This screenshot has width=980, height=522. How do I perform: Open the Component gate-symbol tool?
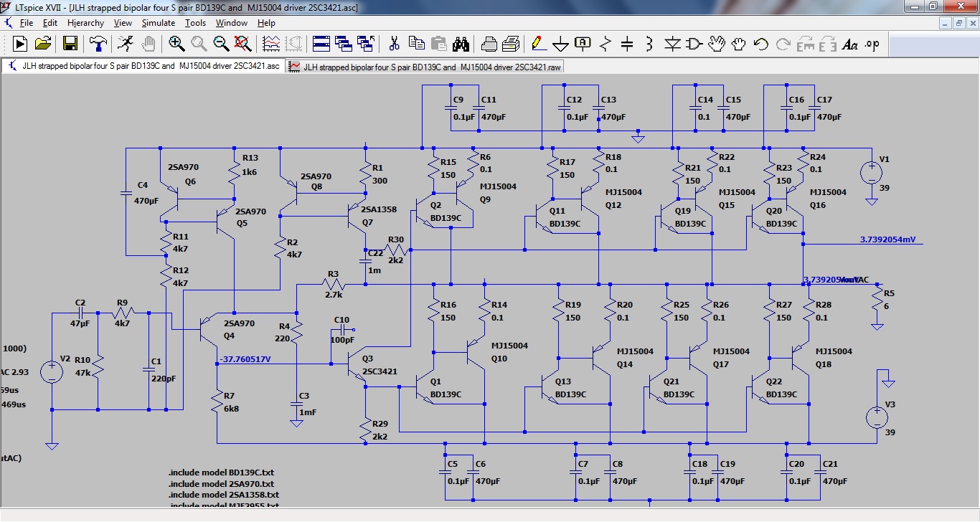tap(694, 44)
